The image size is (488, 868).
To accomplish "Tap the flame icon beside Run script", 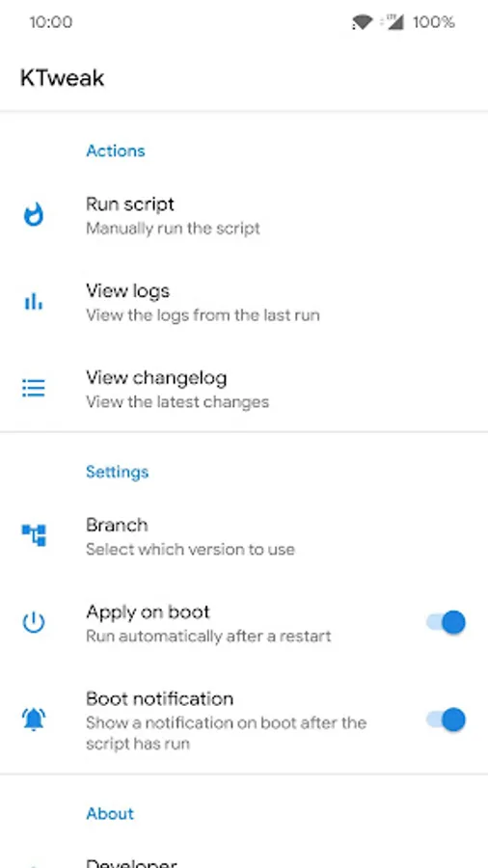I will coord(34,215).
